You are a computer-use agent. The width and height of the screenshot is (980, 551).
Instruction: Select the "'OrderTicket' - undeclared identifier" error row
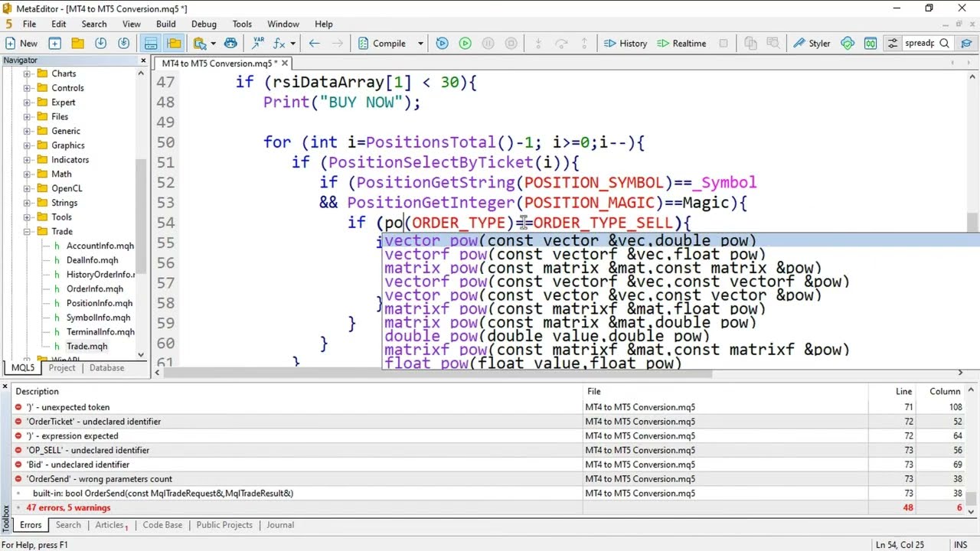point(490,422)
